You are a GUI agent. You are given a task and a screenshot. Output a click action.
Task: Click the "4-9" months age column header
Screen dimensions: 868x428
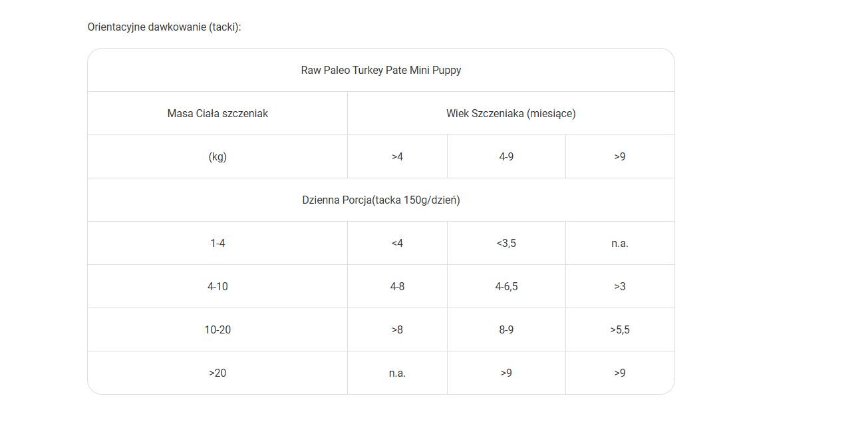point(506,156)
